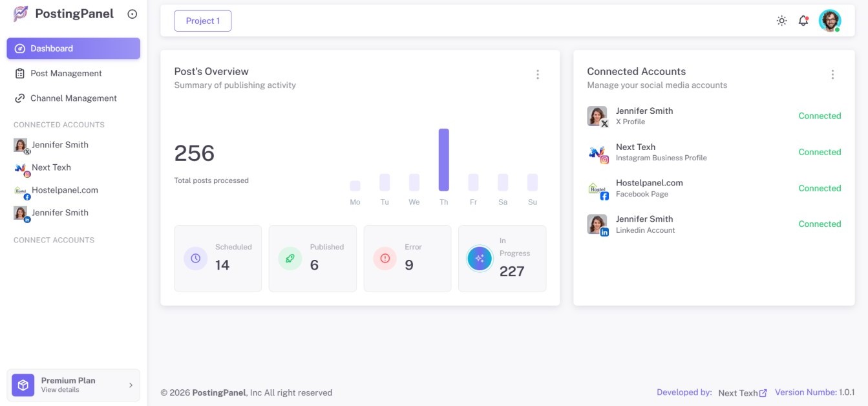Click the Scheduled count 14

pyautogui.click(x=222, y=265)
